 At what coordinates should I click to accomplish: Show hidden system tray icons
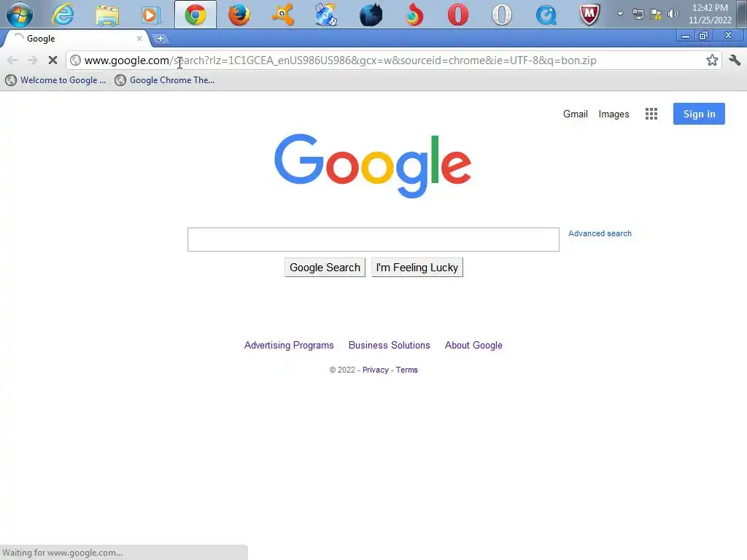click(x=620, y=14)
